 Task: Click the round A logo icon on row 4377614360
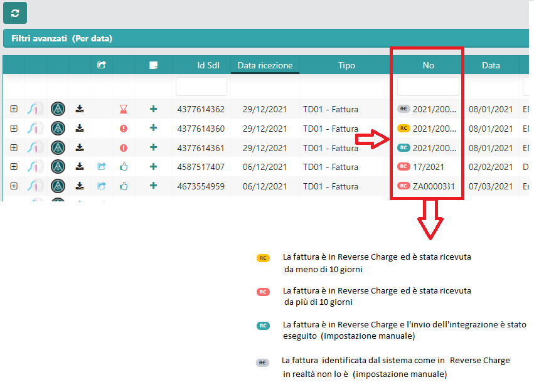coord(58,129)
